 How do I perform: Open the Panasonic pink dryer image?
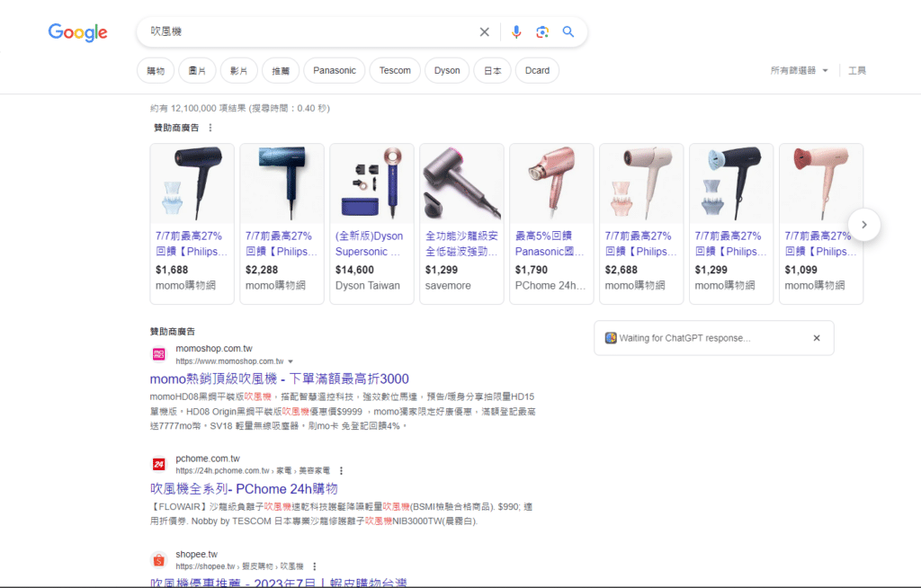coord(551,183)
